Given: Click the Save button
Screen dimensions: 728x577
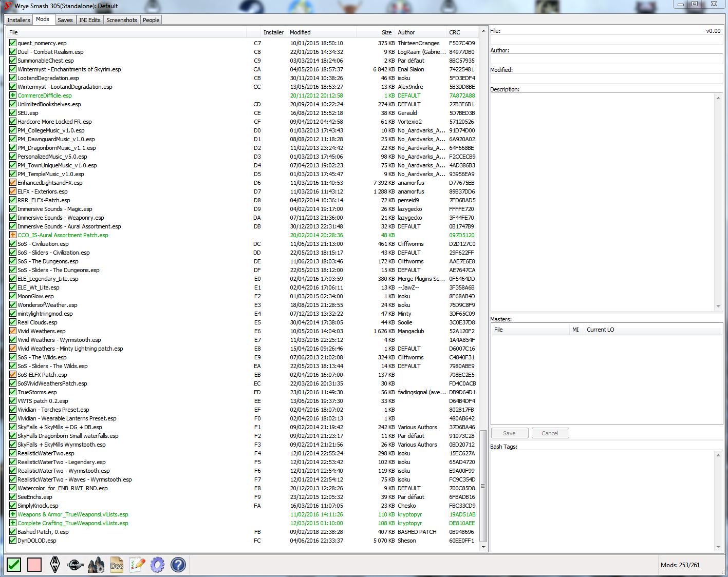Looking at the screenshot, I should pyautogui.click(x=509, y=433).
